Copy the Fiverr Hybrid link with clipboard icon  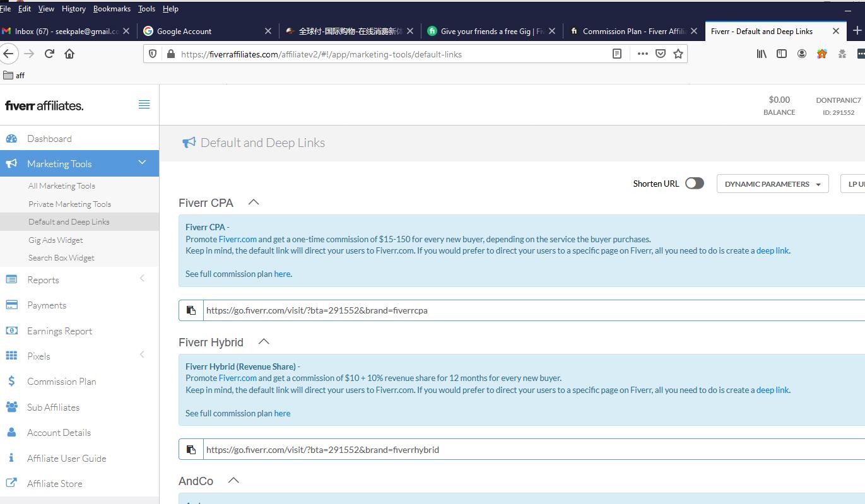point(191,450)
